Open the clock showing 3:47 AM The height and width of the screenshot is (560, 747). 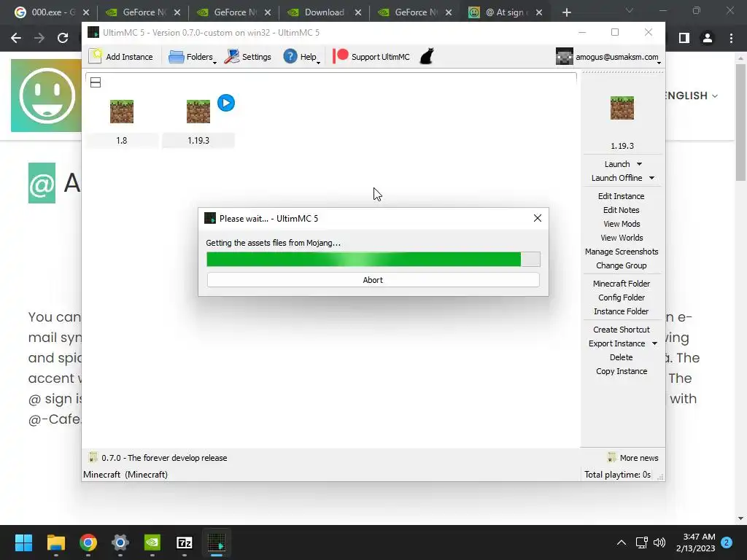[x=695, y=542]
